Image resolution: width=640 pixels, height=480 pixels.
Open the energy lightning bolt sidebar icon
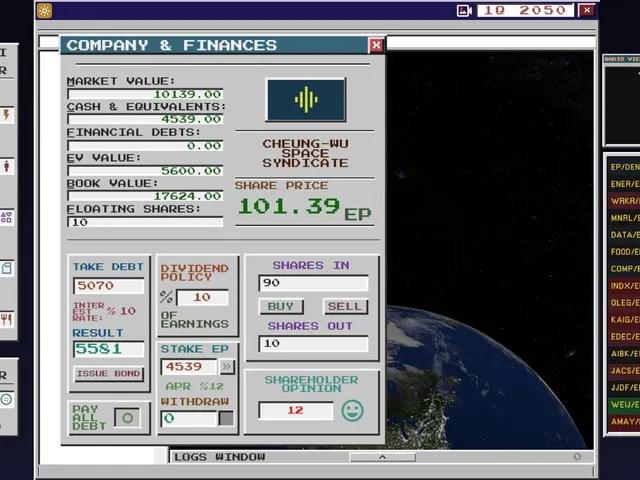(x=7, y=115)
